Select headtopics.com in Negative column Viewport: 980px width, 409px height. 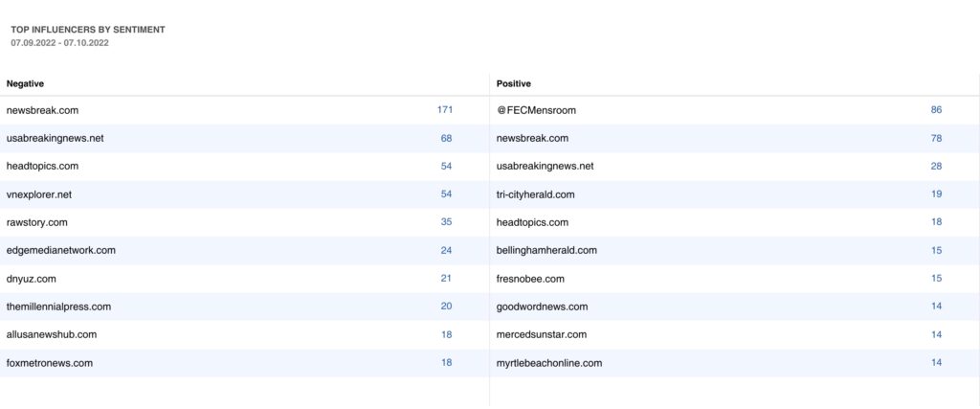42,167
